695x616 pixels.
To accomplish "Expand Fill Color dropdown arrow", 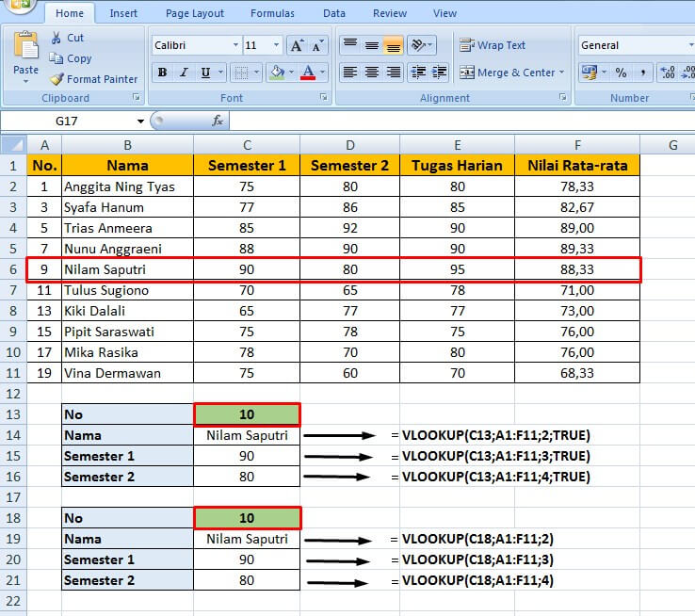I will click(x=291, y=73).
